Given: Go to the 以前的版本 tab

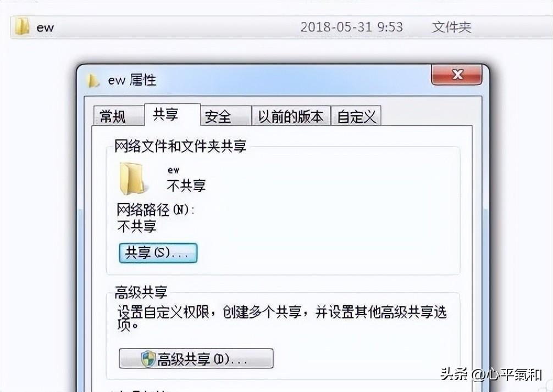Looking at the screenshot, I should point(291,116).
